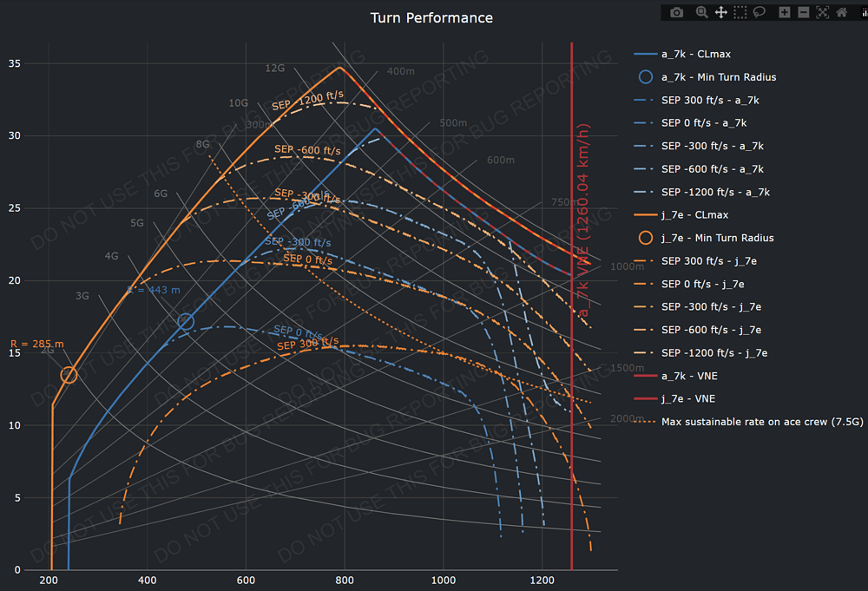868x591 pixels.
Task: Select the Zoom tool in modebar
Action: (701, 12)
